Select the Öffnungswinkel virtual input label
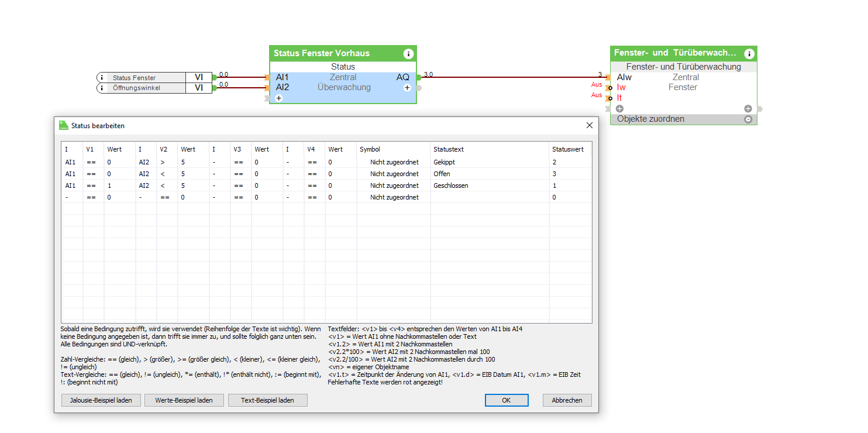 pyautogui.click(x=136, y=88)
